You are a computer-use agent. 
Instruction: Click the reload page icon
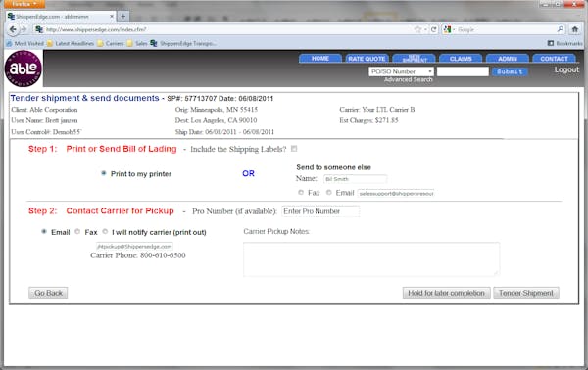[434, 29]
